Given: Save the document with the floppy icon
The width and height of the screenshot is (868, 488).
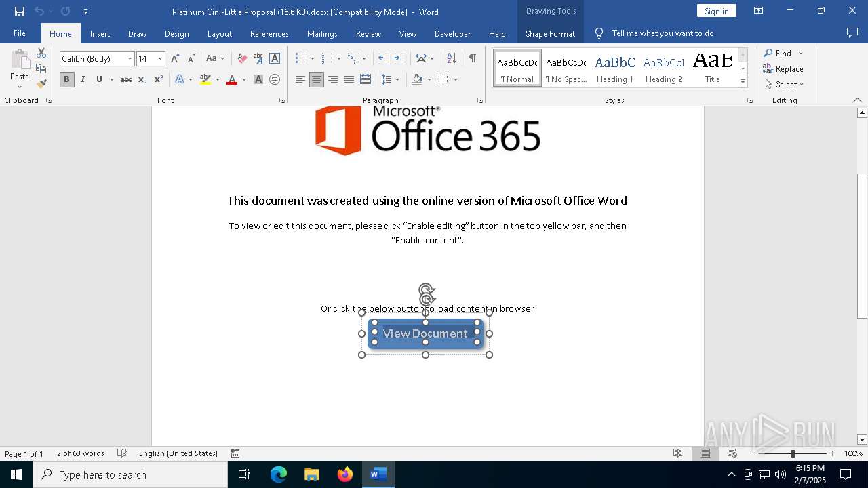Looking at the screenshot, I should click(x=20, y=12).
